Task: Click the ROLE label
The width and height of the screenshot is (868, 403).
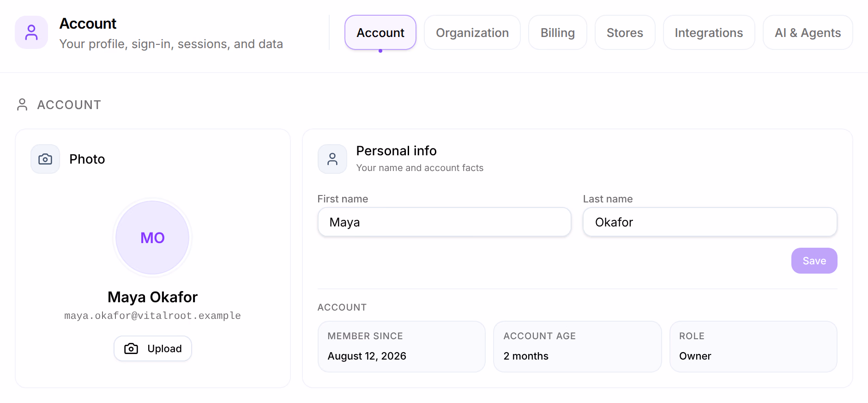Action: (x=692, y=336)
